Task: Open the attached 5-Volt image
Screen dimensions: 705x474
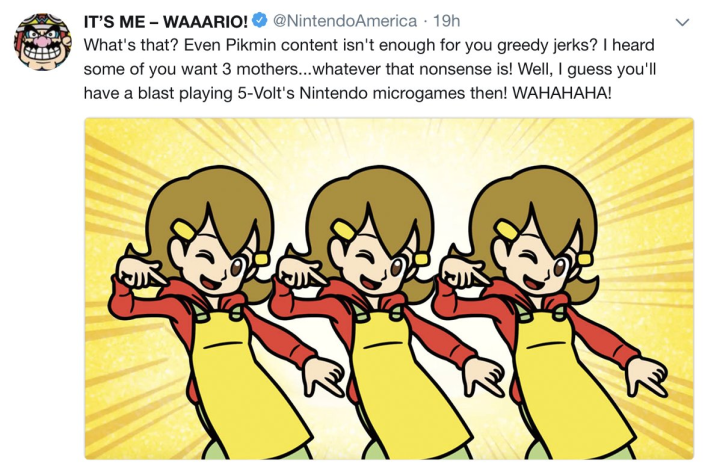Action: click(389, 288)
